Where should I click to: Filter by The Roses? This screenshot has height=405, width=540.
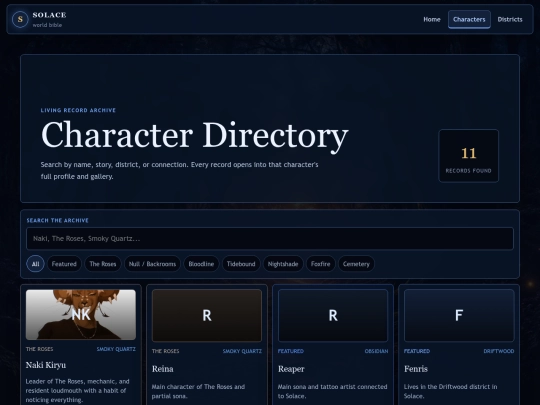(x=103, y=264)
